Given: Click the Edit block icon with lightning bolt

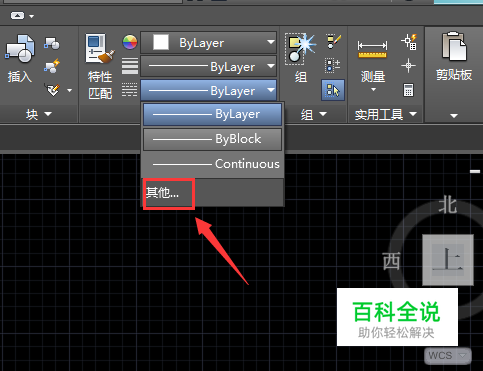Looking at the screenshot, I should pyautogui.click(x=52, y=66).
